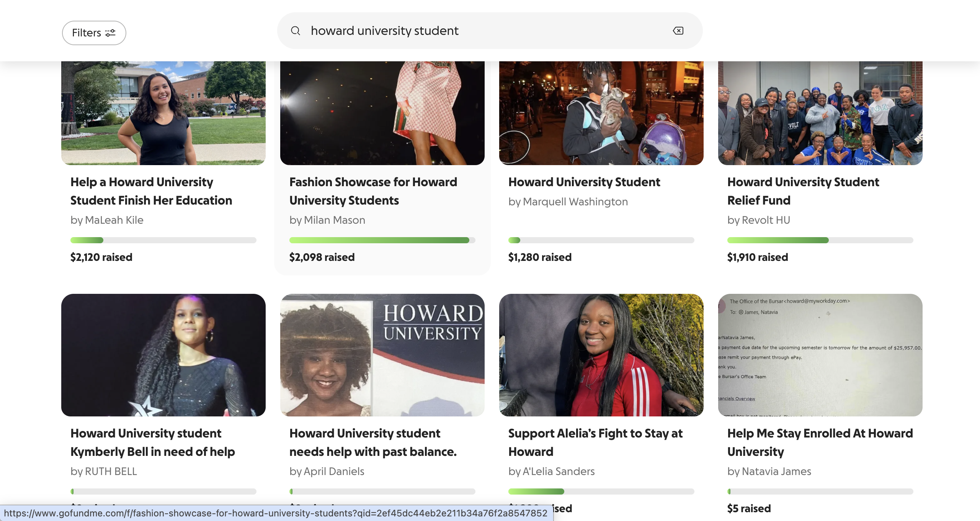Open the Kymberly Bell fundraiser page
980x521 pixels.
click(152, 442)
